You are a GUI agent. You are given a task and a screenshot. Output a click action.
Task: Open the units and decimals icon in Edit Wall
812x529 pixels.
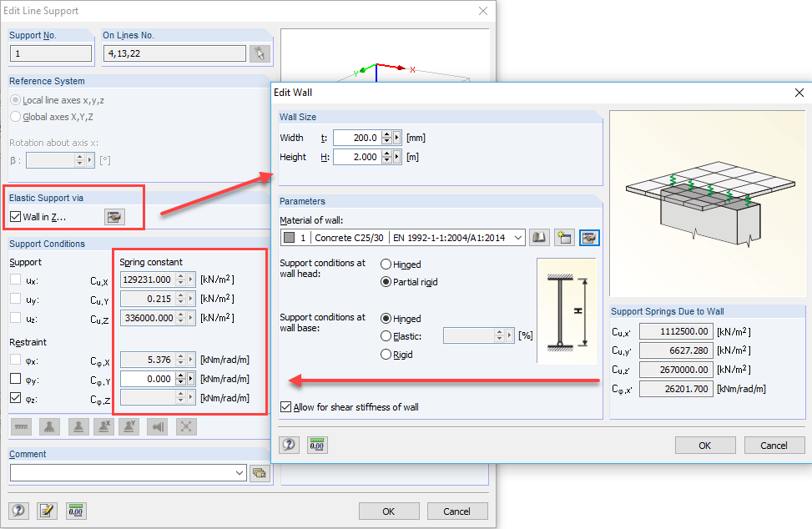[x=317, y=445]
